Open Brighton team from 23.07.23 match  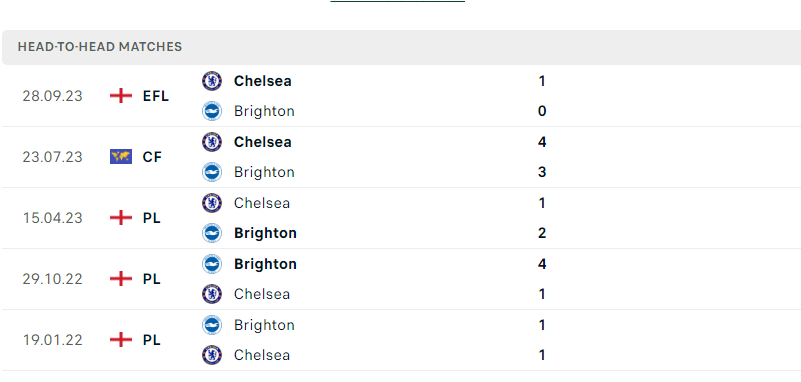264,172
